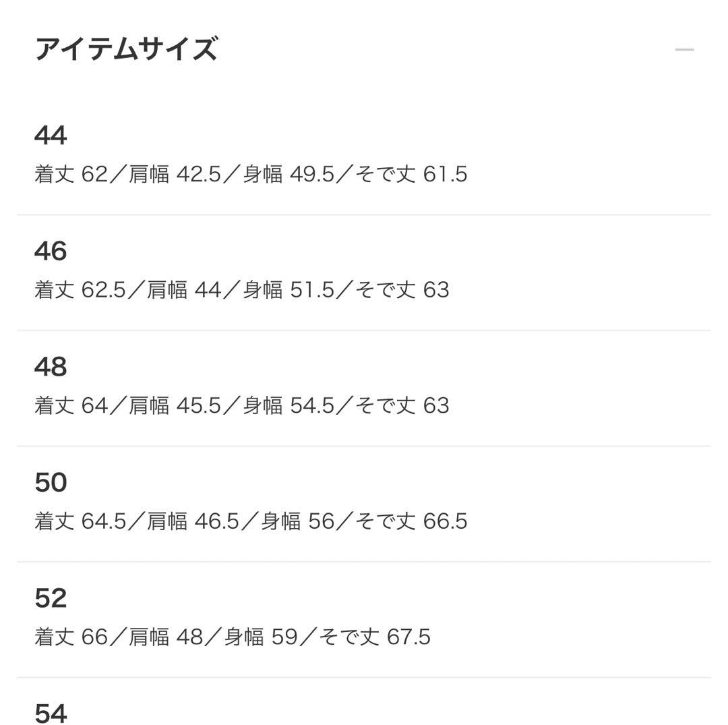Click the measurements row for size 46
Viewport: 728px width, 725px height.
click(x=243, y=290)
